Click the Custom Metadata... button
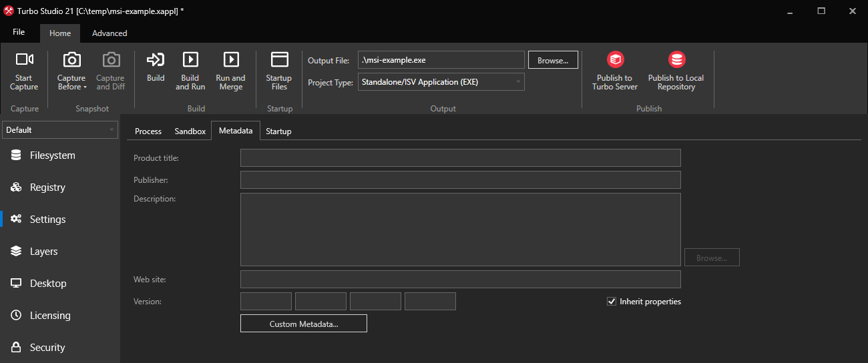The width and height of the screenshot is (868, 363). 303,324
